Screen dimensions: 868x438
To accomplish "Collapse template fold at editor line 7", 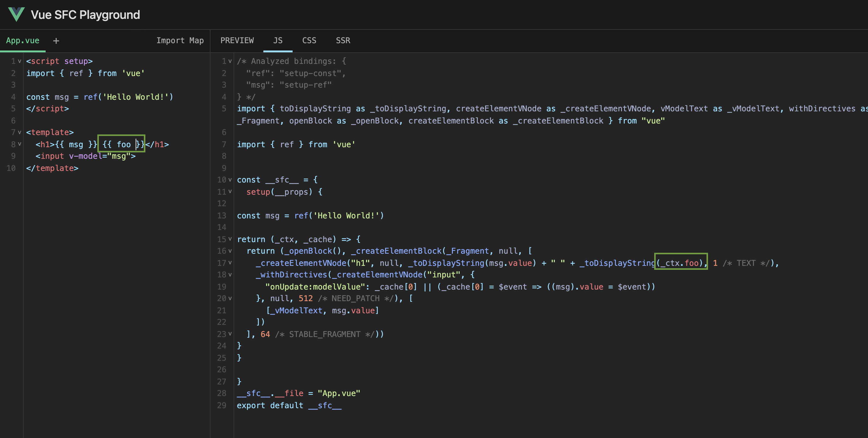I will click(x=19, y=132).
